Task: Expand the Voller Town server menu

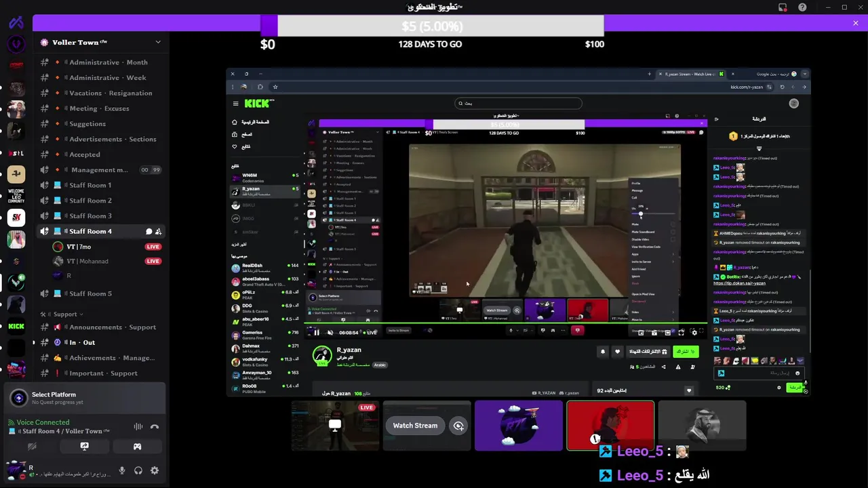Action: click(x=158, y=42)
